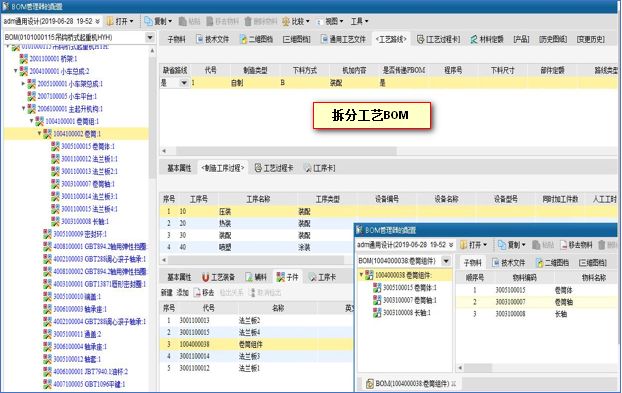Click icon of 3005100015 卷筒体 in main tree

tap(55, 146)
